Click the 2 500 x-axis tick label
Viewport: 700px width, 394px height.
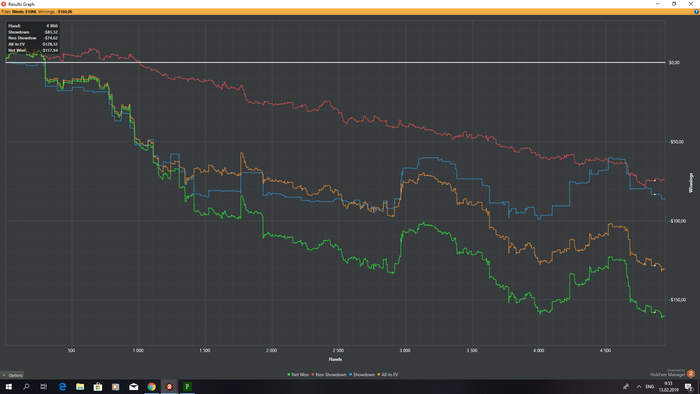(338, 351)
